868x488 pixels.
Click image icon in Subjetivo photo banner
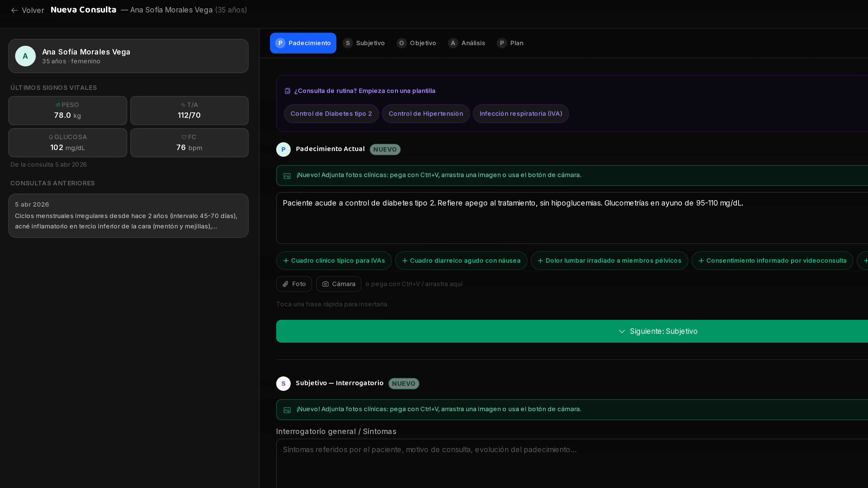pos(287,410)
